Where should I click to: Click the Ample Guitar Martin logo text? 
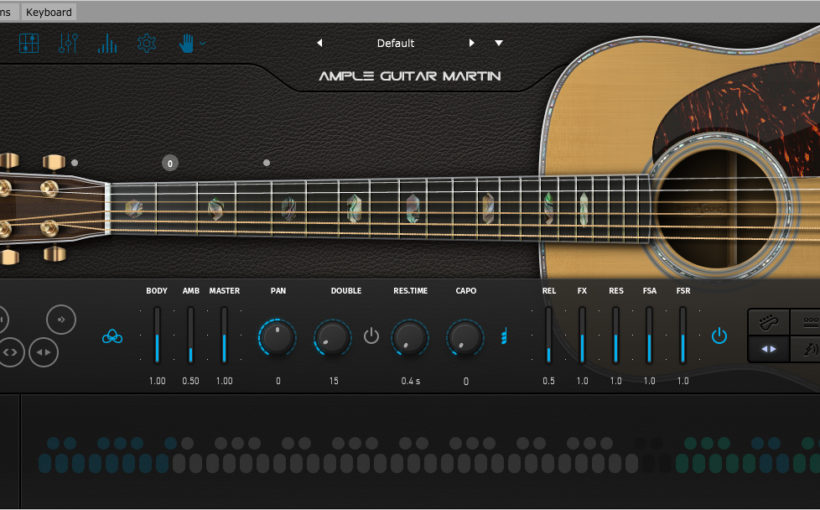(x=409, y=76)
